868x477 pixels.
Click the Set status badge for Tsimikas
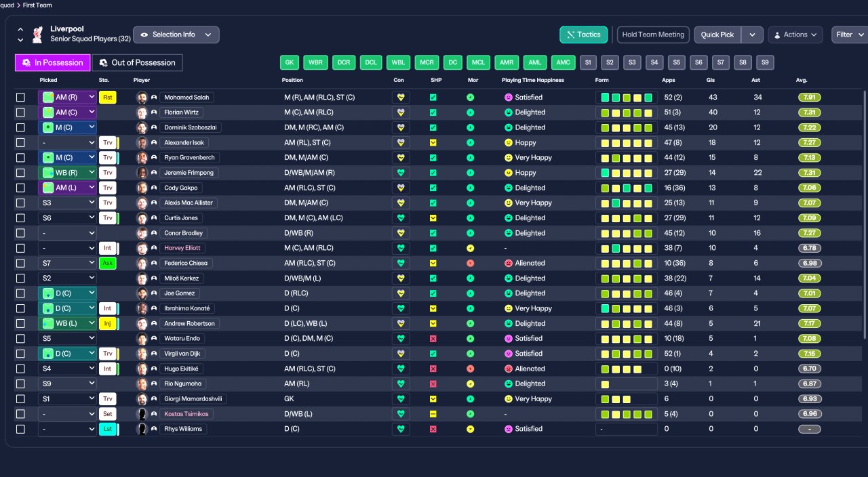[x=108, y=414]
